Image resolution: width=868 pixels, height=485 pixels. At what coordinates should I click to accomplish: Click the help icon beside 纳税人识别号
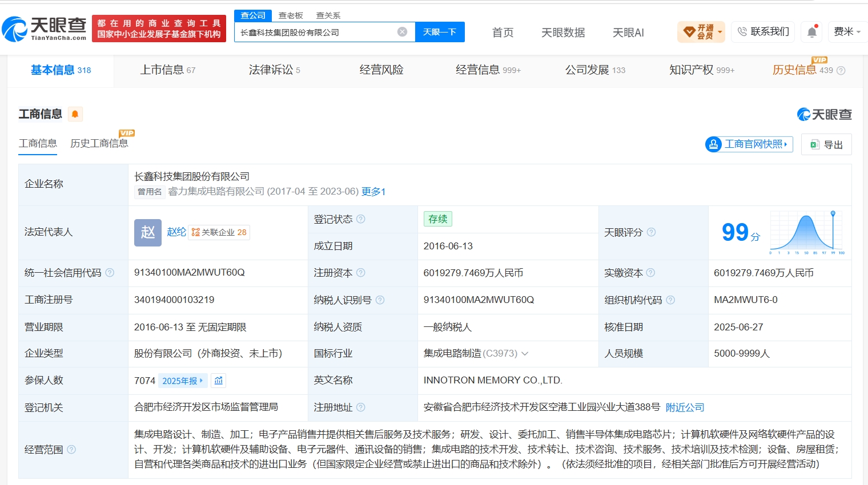(x=380, y=300)
